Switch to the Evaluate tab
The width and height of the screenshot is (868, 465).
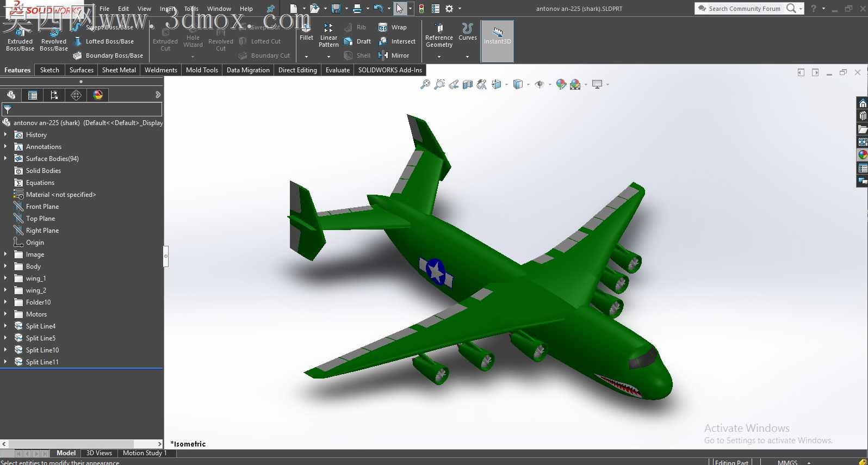(338, 70)
